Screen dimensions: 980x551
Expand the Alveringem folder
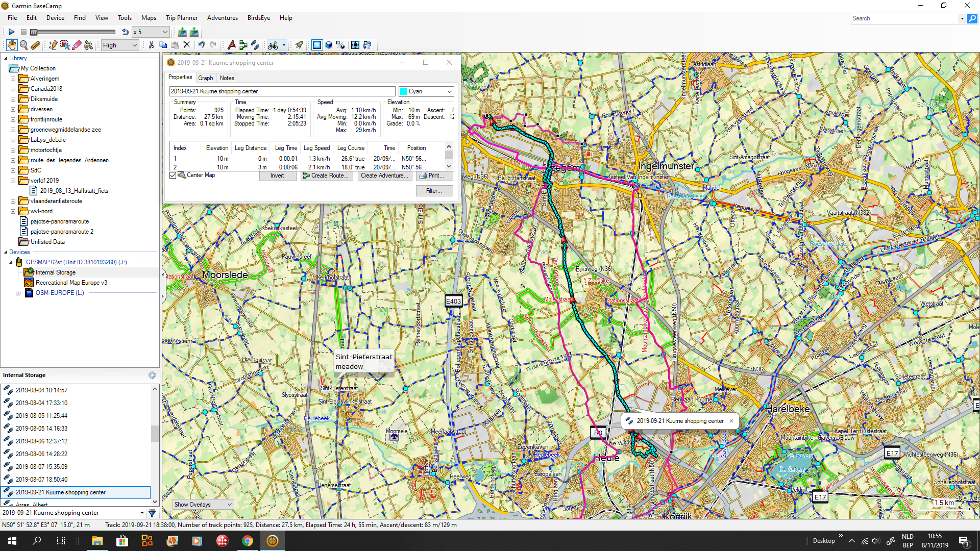coord(13,79)
